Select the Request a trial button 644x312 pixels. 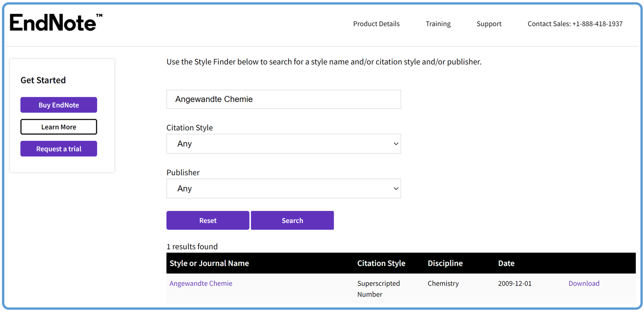pyautogui.click(x=59, y=149)
